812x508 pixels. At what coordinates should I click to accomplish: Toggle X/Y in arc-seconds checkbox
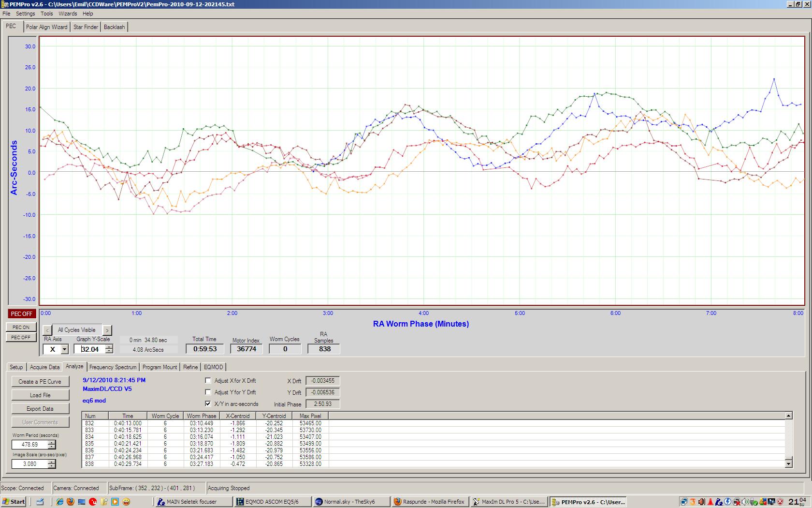[208, 404]
